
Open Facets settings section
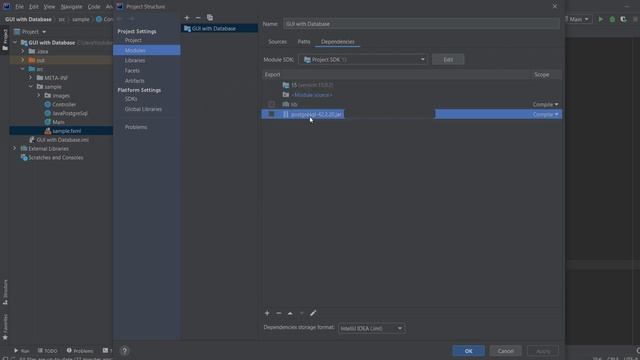pos(132,71)
